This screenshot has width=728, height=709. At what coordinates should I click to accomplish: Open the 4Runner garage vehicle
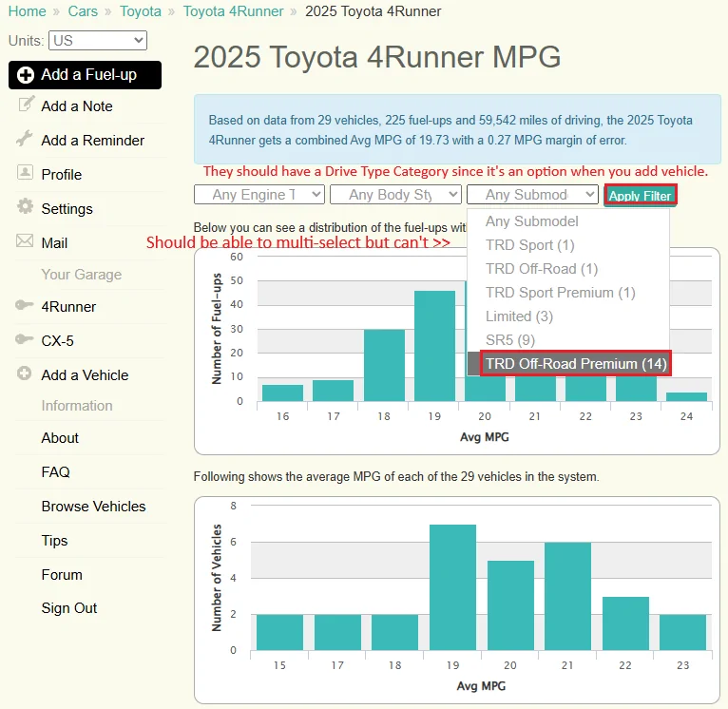pos(68,307)
